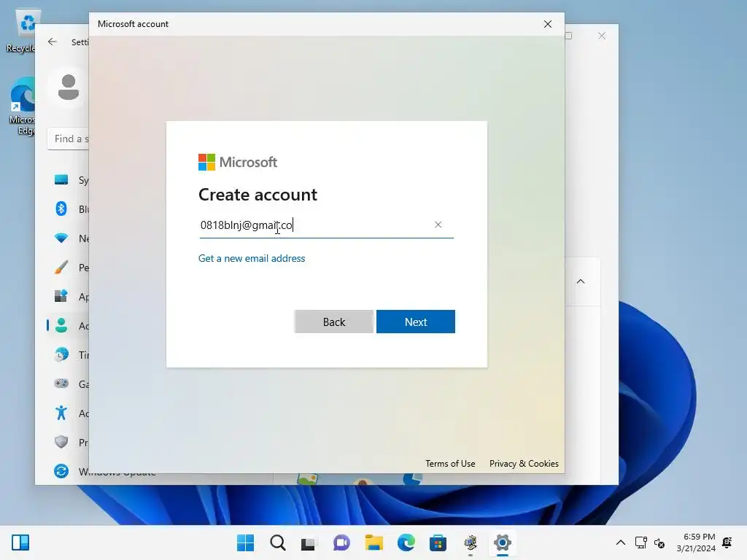Select the Recycle Bin desktop icon

23,31
